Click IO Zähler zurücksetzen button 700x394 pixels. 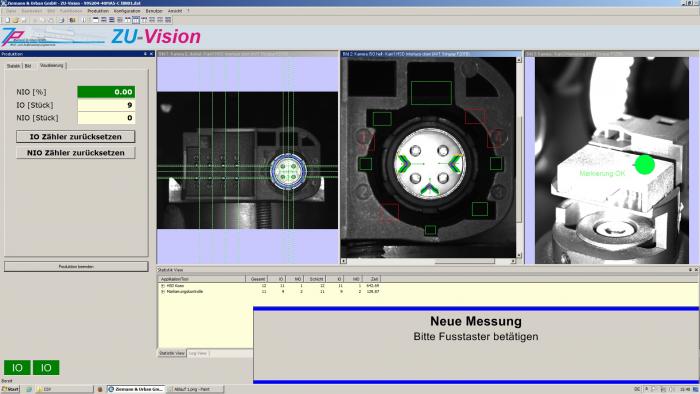75,137
